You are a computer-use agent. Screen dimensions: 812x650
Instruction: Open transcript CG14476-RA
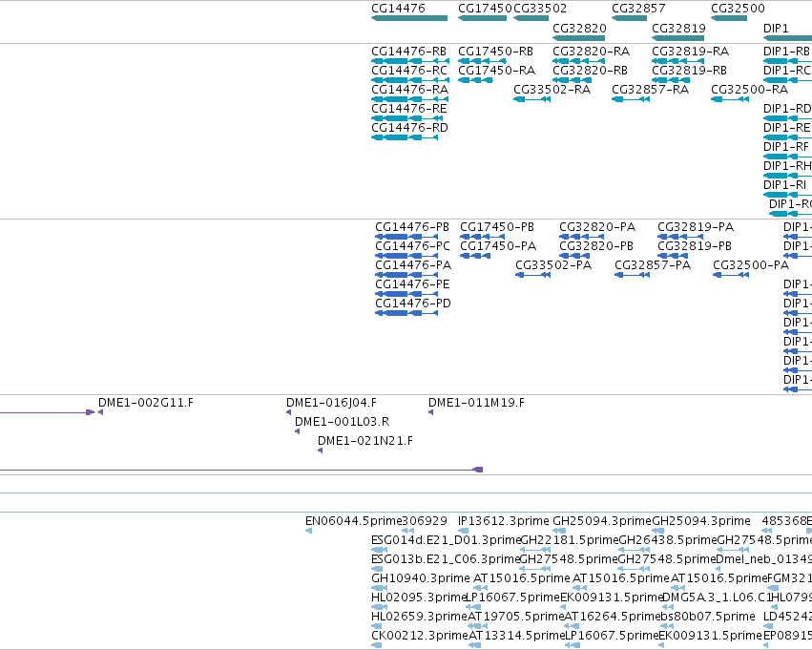click(410, 99)
